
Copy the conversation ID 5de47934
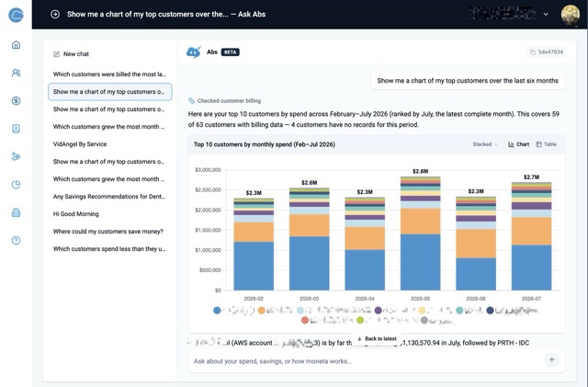tap(546, 52)
